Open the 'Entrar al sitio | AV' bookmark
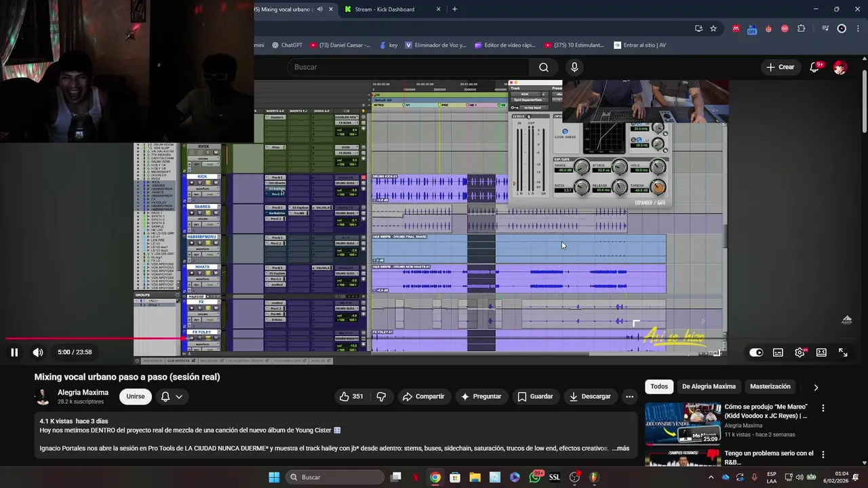The width and height of the screenshot is (868, 488). [x=639, y=45]
